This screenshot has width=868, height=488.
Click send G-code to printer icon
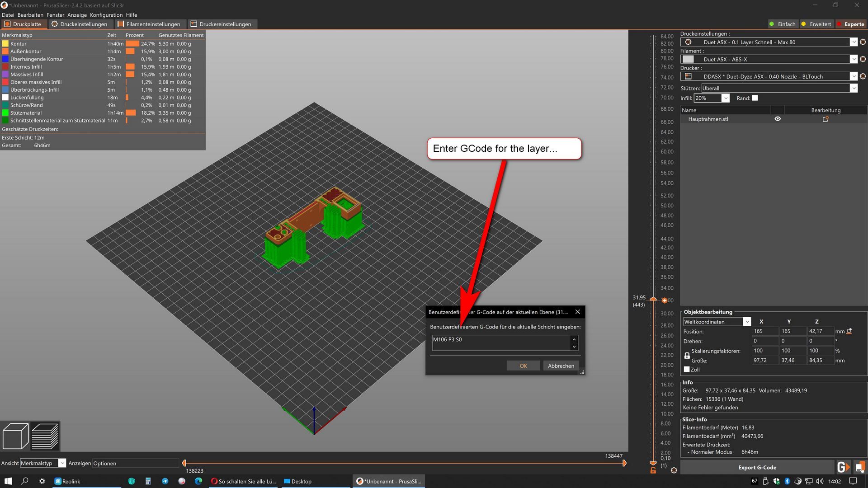pos(843,467)
